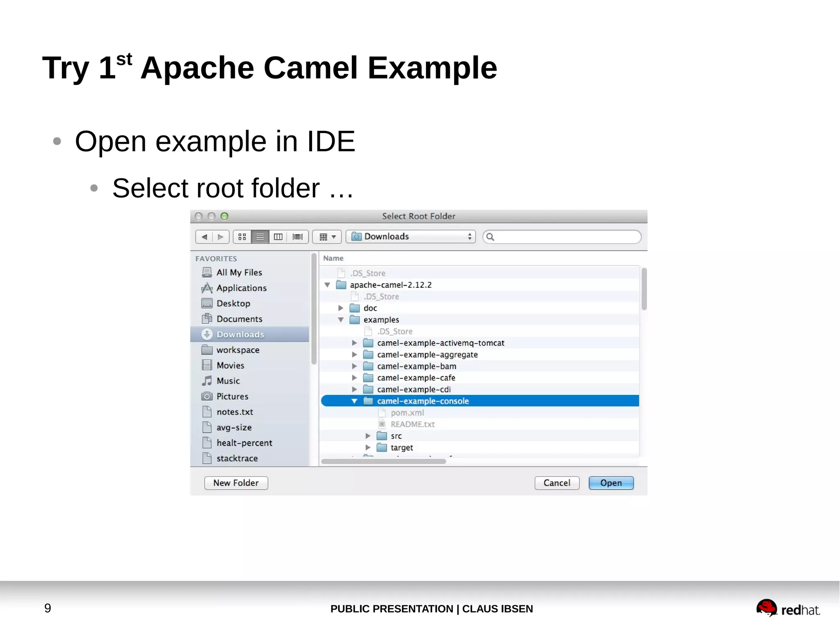
Task: Select the examples folder row
Action: [479, 320]
